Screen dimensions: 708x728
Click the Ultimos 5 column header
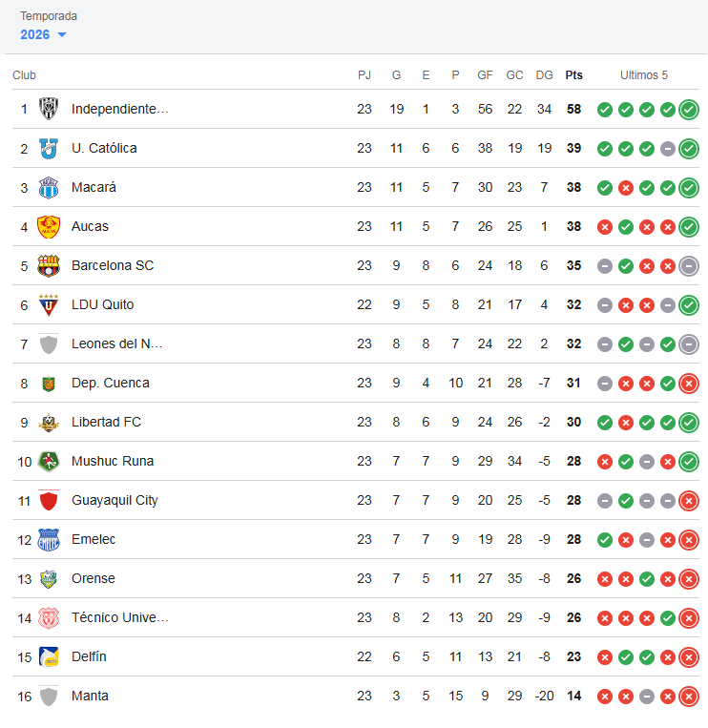click(x=644, y=75)
